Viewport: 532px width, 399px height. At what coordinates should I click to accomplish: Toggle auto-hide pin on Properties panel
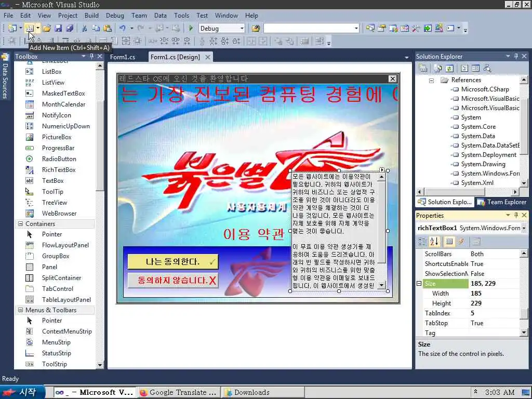pos(516,215)
